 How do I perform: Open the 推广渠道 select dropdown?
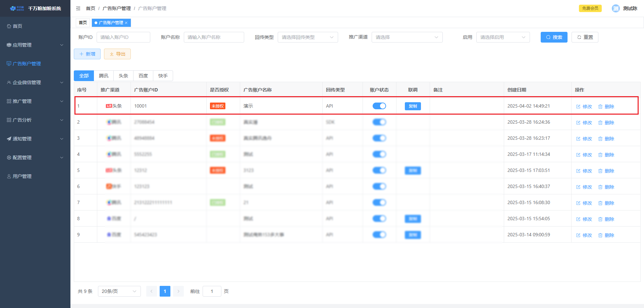[407, 37]
